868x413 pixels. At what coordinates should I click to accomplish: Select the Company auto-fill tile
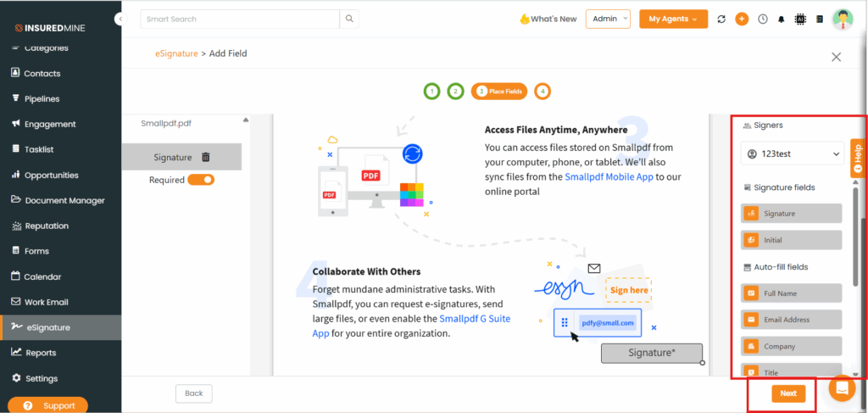coord(791,346)
